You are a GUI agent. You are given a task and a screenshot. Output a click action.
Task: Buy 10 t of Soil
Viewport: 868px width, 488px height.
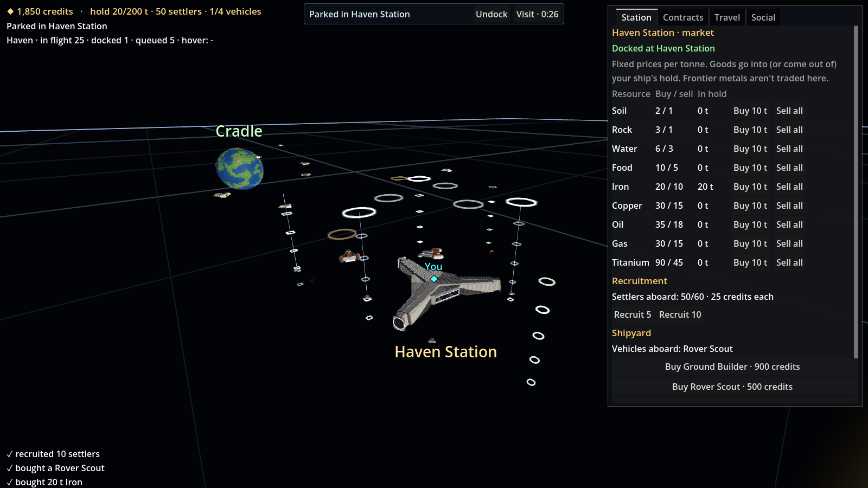tap(750, 111)
